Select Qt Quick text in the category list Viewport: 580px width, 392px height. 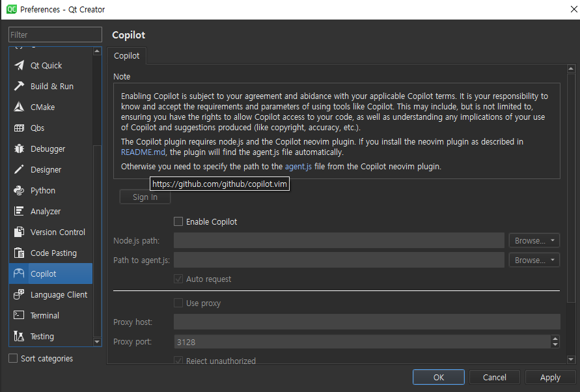[46, 66]
